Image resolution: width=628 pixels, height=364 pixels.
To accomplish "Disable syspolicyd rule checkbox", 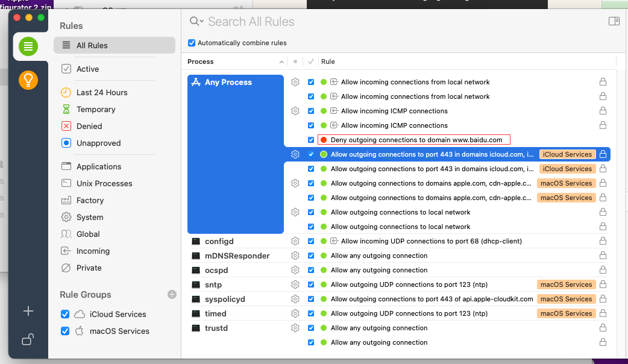I will click(311, 299).
